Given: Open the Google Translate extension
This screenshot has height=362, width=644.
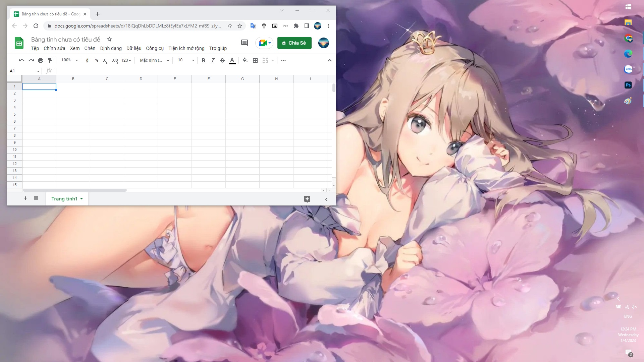Looking at the screenshot, I should pyautogui.click(x=253, y=26).
